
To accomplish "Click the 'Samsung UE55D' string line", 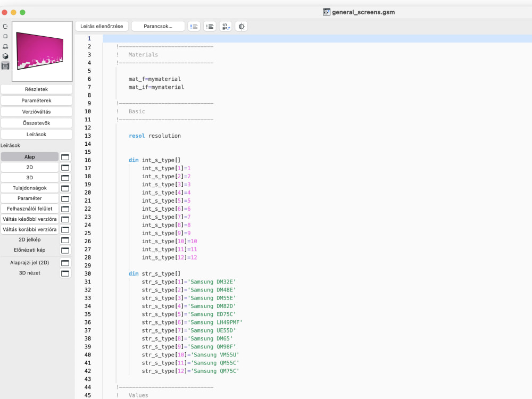I will point(189,330).
